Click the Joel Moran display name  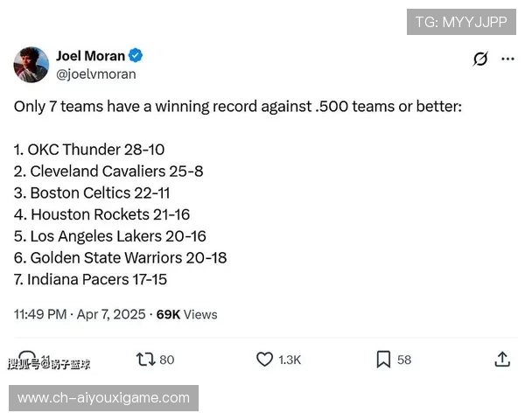(x=90, y=56)
